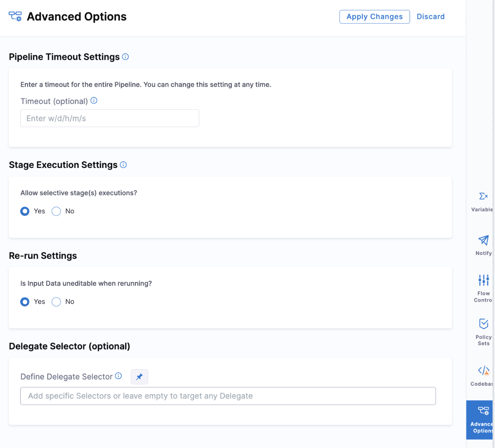Open the Codebase configuration icon
The height and width of the screenshot is (448, 495).
click(483, 370)
